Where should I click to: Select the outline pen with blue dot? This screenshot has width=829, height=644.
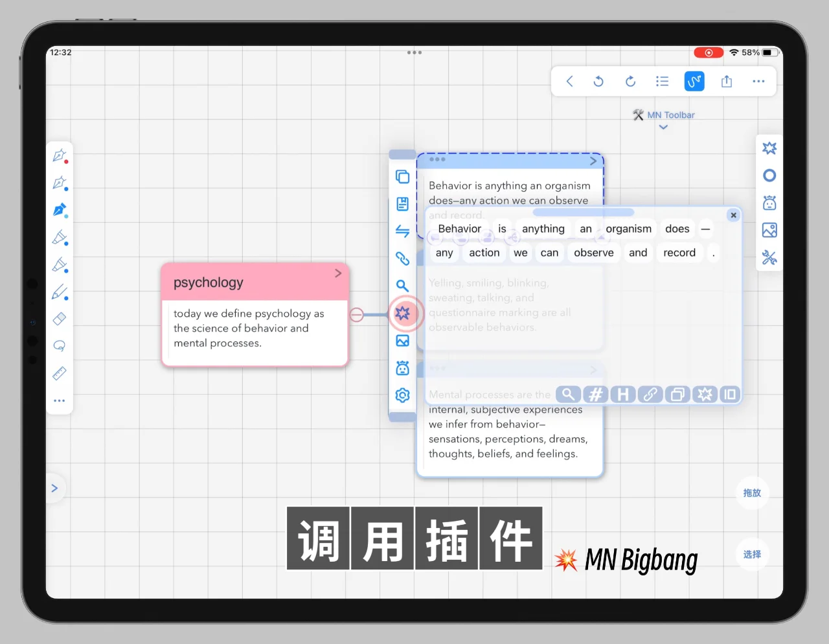(x=60, y=183)
